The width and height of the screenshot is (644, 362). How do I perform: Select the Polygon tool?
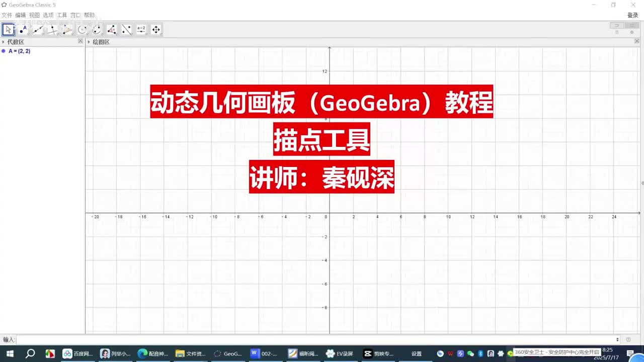point(67,30)
